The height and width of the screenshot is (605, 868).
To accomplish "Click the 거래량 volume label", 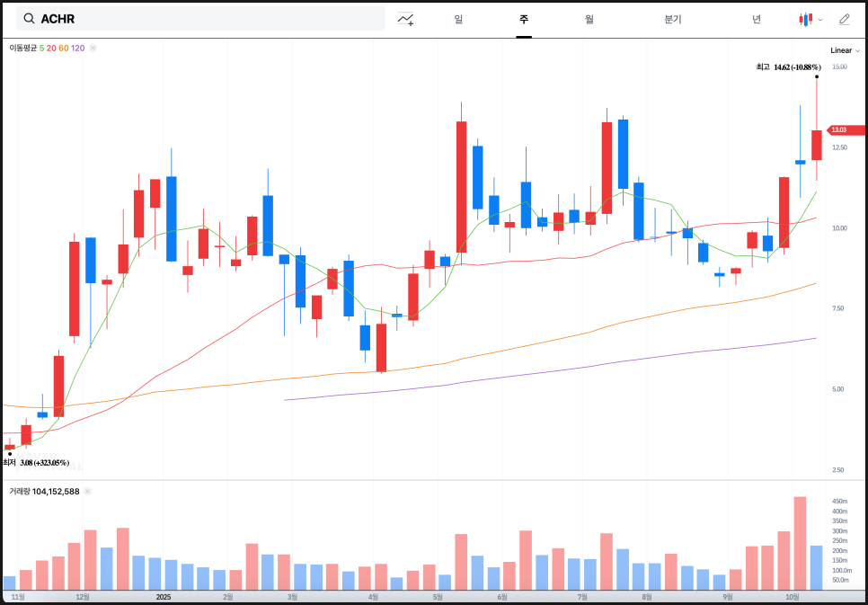I will click(x=20, y=492).
